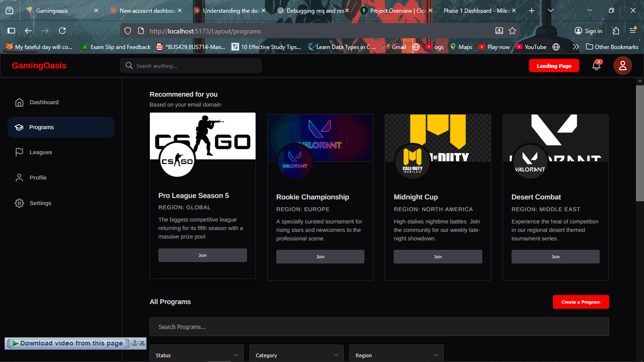Viewport: 644px width, 362px height.
Task: Click the Search Programs input field
Action: [x=379, y=327]
